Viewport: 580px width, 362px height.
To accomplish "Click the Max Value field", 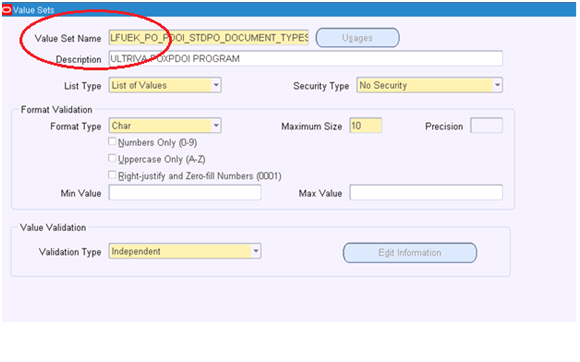I will tap(426, 193).
